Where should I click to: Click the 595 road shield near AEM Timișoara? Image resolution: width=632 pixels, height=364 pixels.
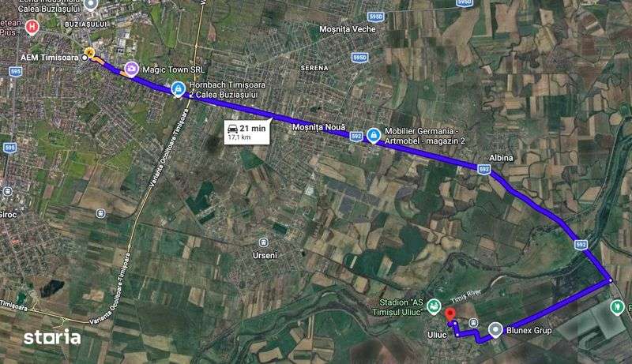click(x=15, y=72)
